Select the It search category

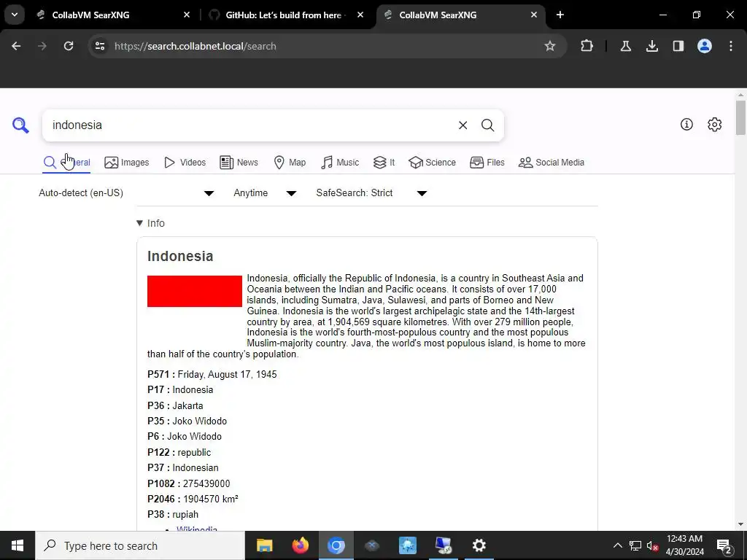[x=384, y=163]
